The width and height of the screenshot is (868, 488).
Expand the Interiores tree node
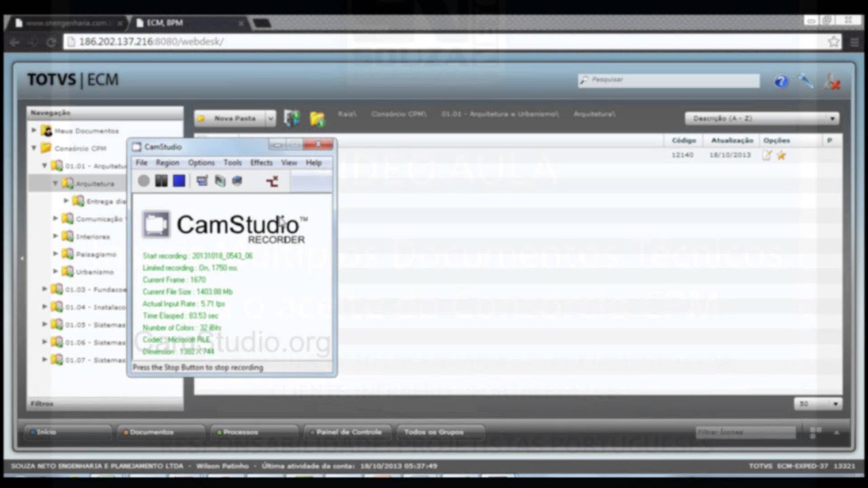pyautogui.click(x=56, y=237)
